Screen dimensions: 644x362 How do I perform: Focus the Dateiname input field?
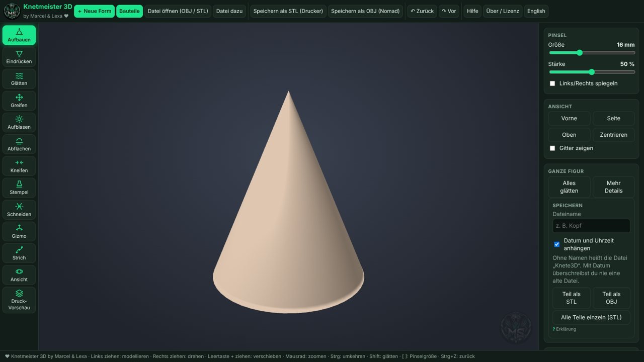[591, 226]
